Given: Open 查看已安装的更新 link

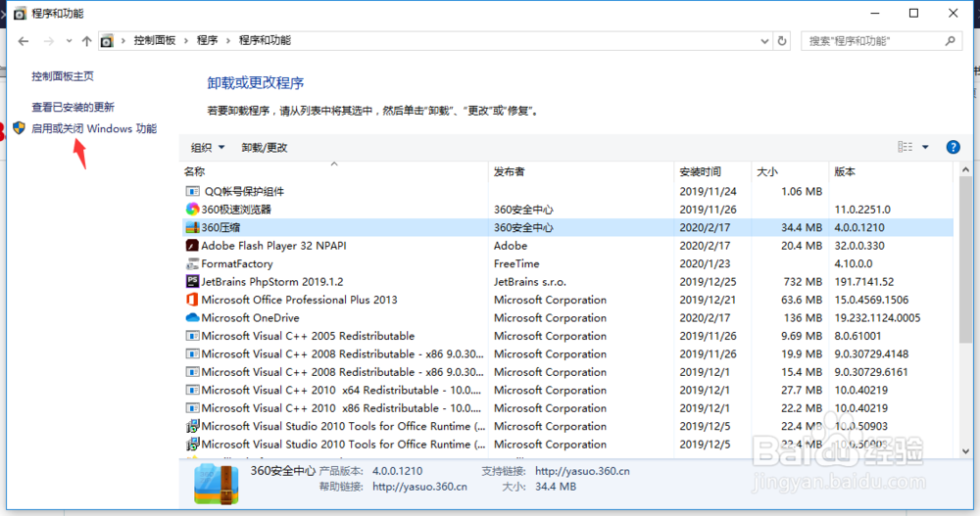Looking at the screenshot, I should coord(73,107).
